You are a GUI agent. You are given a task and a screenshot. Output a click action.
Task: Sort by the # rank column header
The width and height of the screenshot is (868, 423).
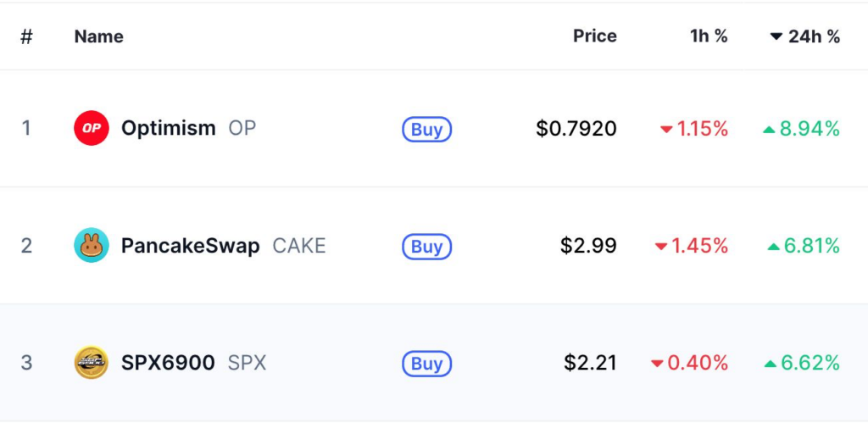(x=26, y=36)
